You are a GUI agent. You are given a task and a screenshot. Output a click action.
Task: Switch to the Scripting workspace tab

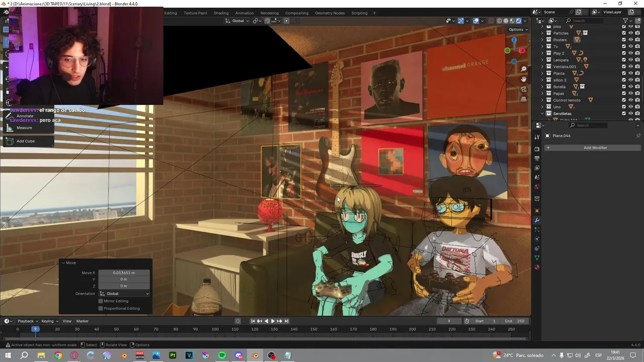(359, 13)
